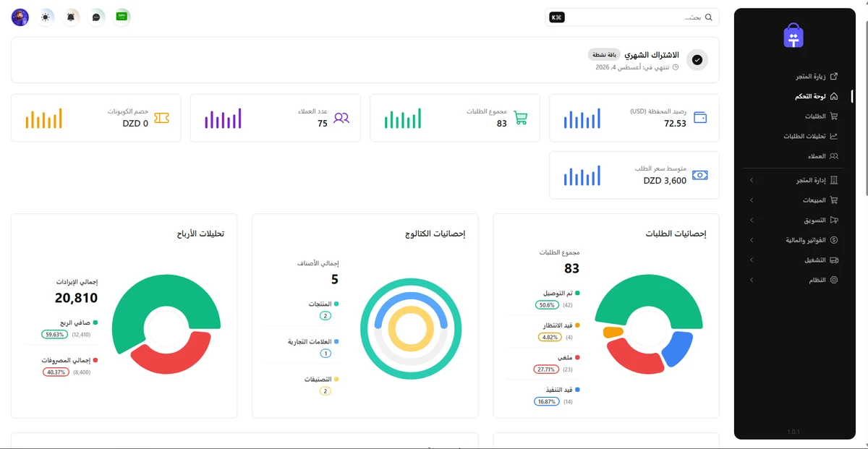The width and height of the screenshot is (868, 449).
Task: Click the 16.87% badge under قيد التنفيذ
Action: pyautogui.click(x=546, y=401)
